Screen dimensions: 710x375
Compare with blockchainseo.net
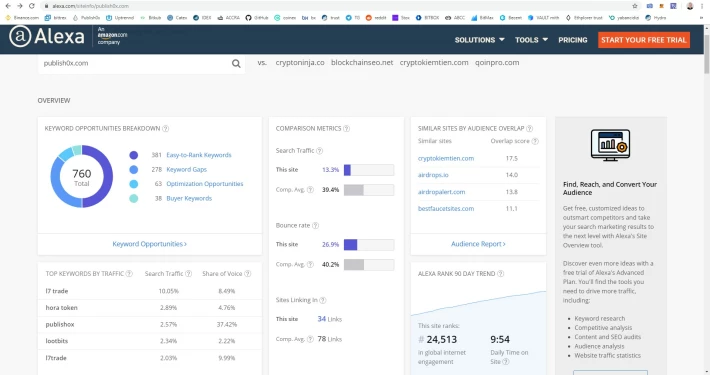pos(362,63)
